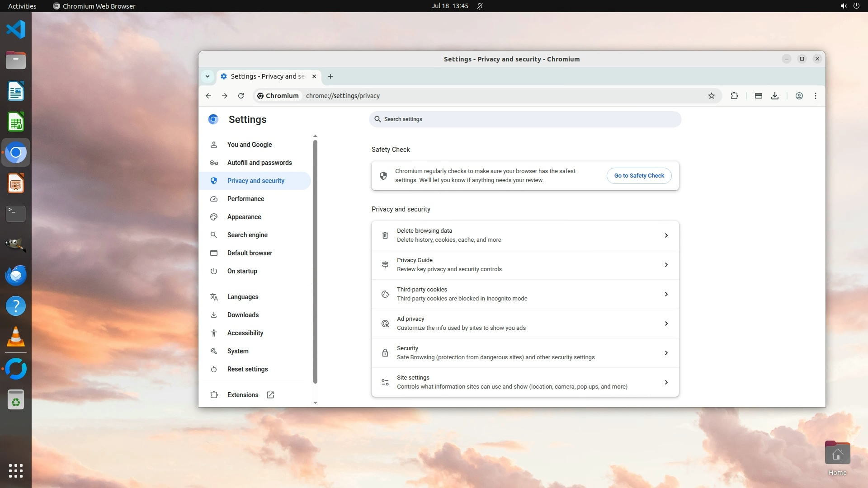Open a new tab with the plus button

coord(330,76)
